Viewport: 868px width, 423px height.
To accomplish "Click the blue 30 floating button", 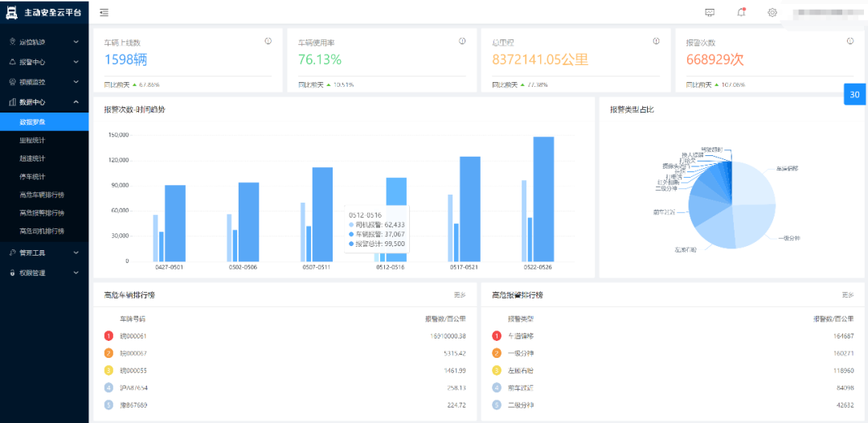I will [854, 94].
